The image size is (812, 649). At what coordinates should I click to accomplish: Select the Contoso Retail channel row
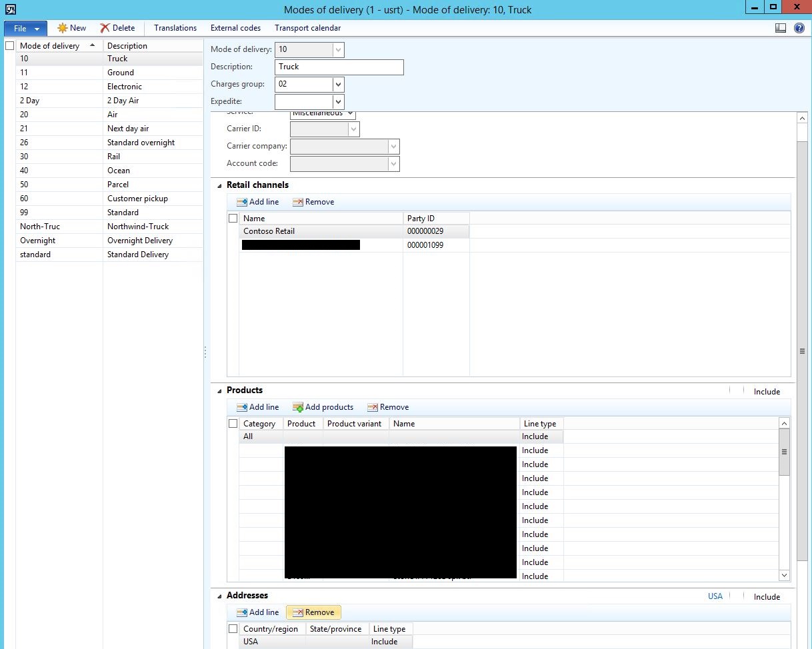coord(354,231)
